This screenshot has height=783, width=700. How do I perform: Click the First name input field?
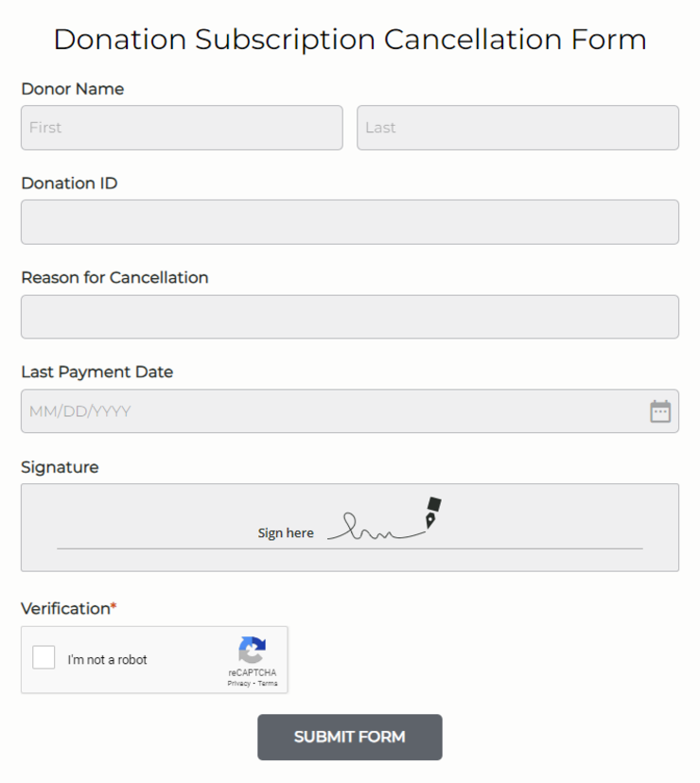tap(182, 128)
